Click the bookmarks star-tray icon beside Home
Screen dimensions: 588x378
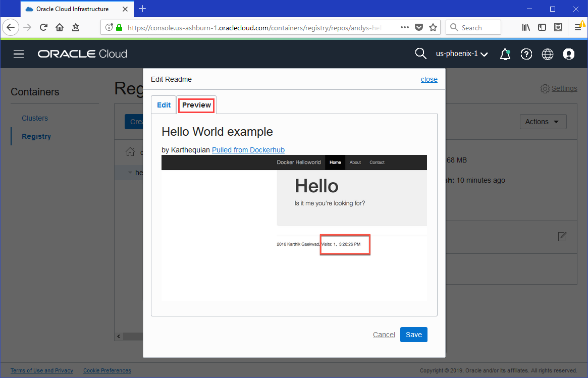tap(75, 27)
